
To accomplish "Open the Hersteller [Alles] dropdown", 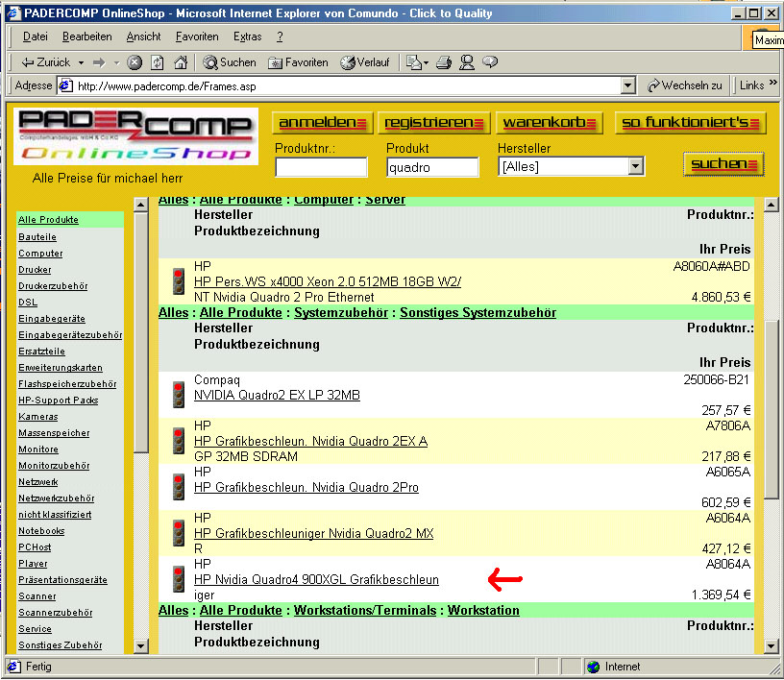I will [x=635, y=166].
